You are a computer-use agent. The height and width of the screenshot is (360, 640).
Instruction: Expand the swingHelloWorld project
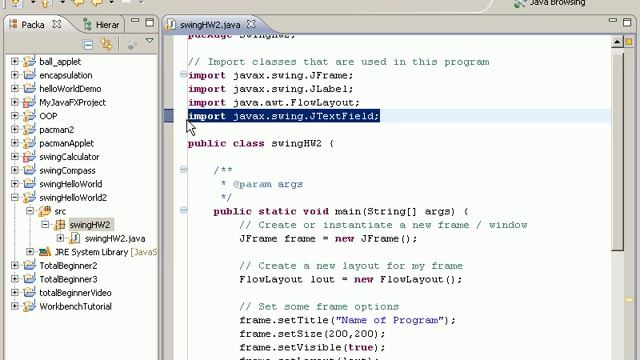tap(15, 184)
